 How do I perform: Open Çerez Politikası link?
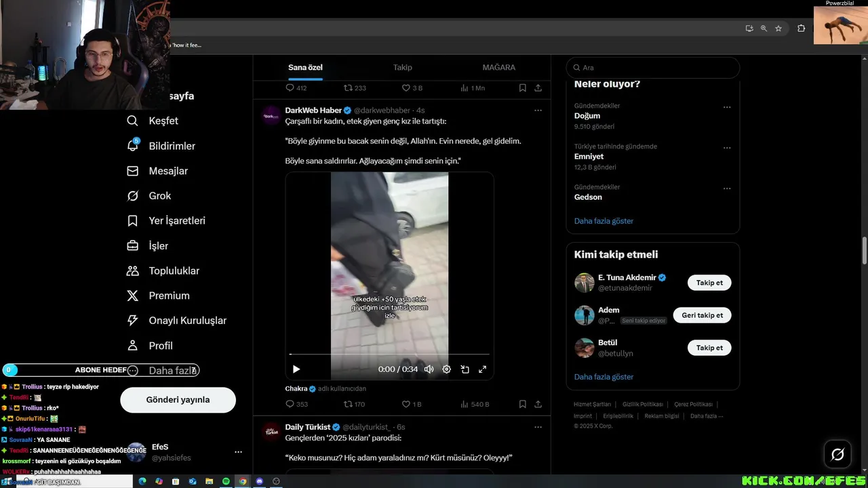pyautogui.click(x=693, y=404)
